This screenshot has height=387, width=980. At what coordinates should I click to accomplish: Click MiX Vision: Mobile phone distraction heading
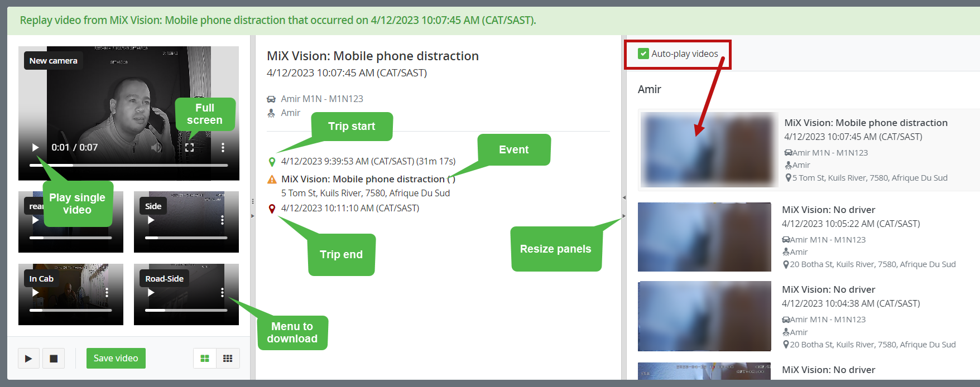point(373,56)
